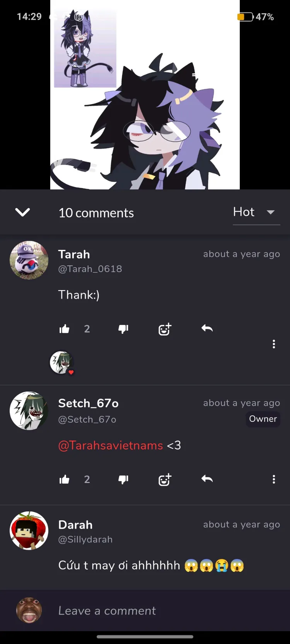Add a reaction to Tarah's comment
The width and height of the screenshot is (290, 644).
(x=165, y=329)
